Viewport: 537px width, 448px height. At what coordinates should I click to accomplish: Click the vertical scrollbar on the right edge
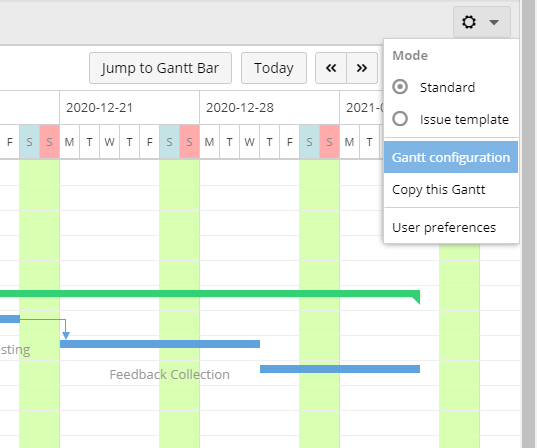[x=529, y=224]
